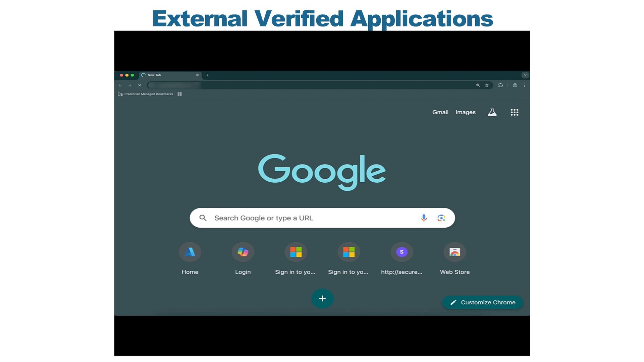Open the Google apps grid
This screenshot has width=644, height=362.
(515, 112)
